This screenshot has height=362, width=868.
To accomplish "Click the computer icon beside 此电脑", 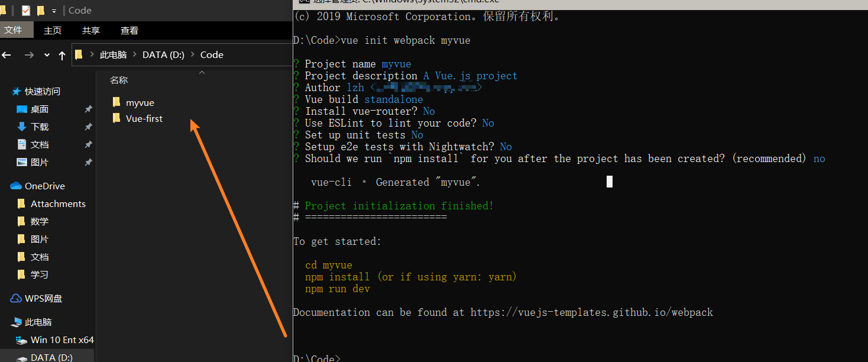I will (x=17, y=322).
